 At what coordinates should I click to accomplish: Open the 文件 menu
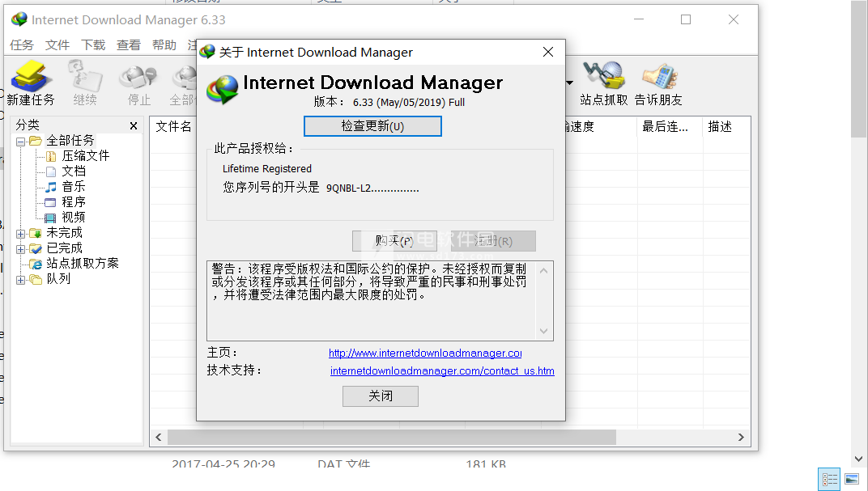57,45
